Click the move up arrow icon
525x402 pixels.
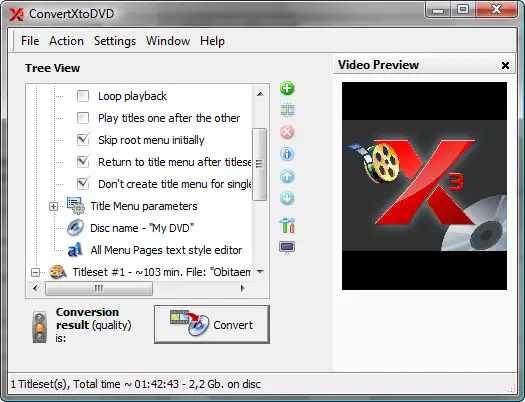[287, 176]
